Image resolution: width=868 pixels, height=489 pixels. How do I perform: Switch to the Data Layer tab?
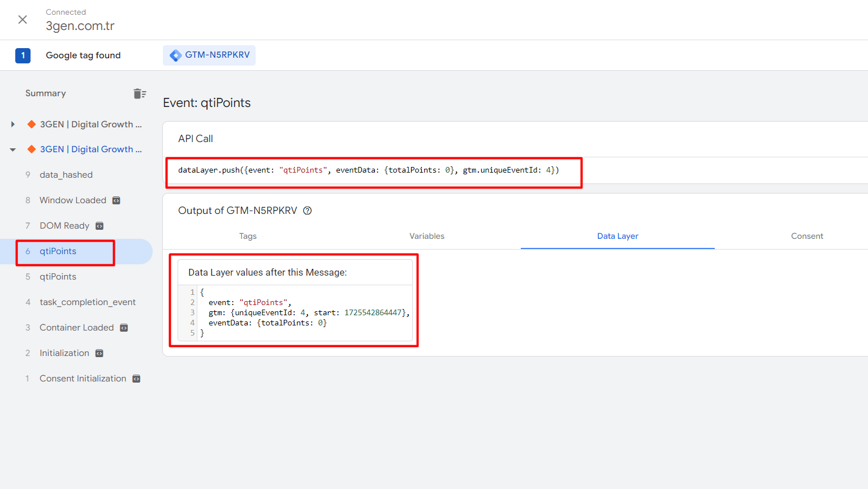click(617, 236)
